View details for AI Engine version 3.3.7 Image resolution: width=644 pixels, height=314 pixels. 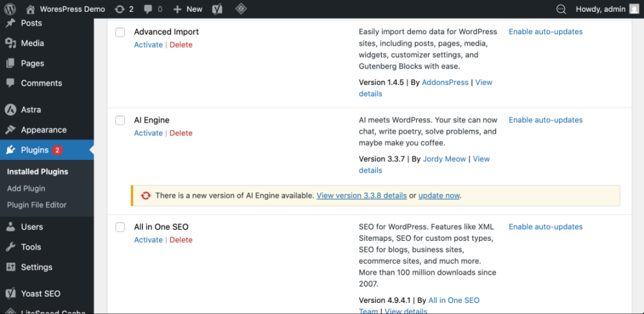coord(482,159)
